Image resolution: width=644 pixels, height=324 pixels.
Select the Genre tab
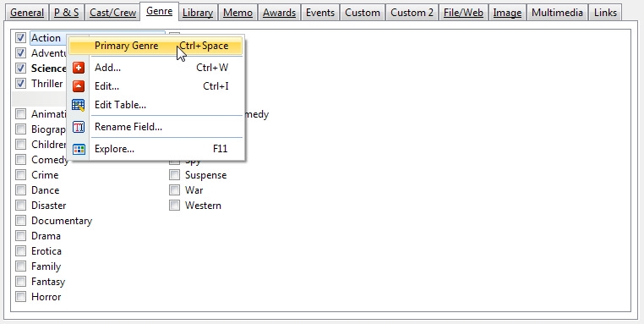click(x=160, y=11)
